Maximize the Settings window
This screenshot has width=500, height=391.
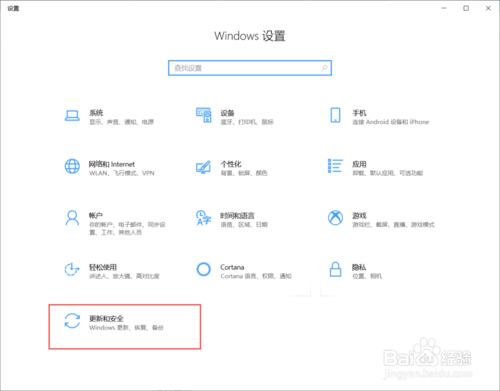tap(466, 8)
